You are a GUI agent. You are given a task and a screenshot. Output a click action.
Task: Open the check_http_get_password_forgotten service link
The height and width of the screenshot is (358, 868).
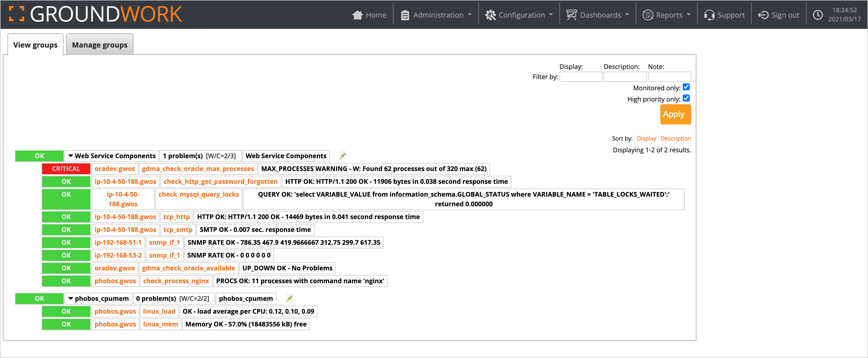pos(220,181)
